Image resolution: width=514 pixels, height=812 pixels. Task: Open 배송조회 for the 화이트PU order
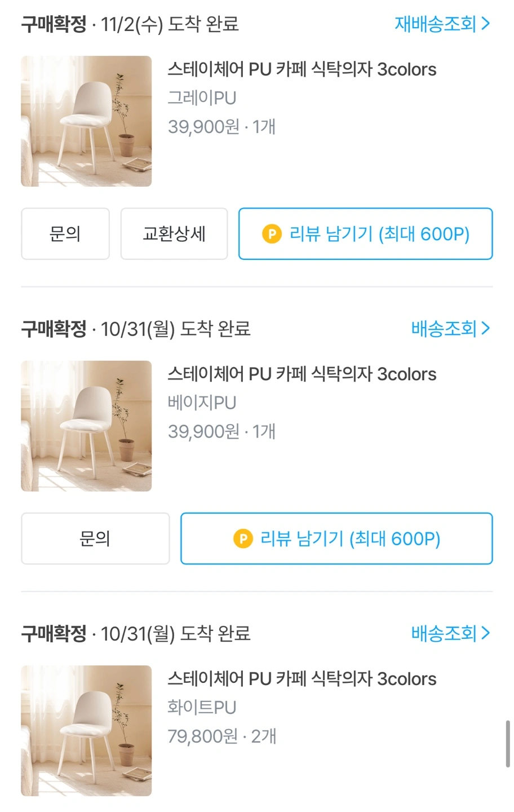click(450, 633)
